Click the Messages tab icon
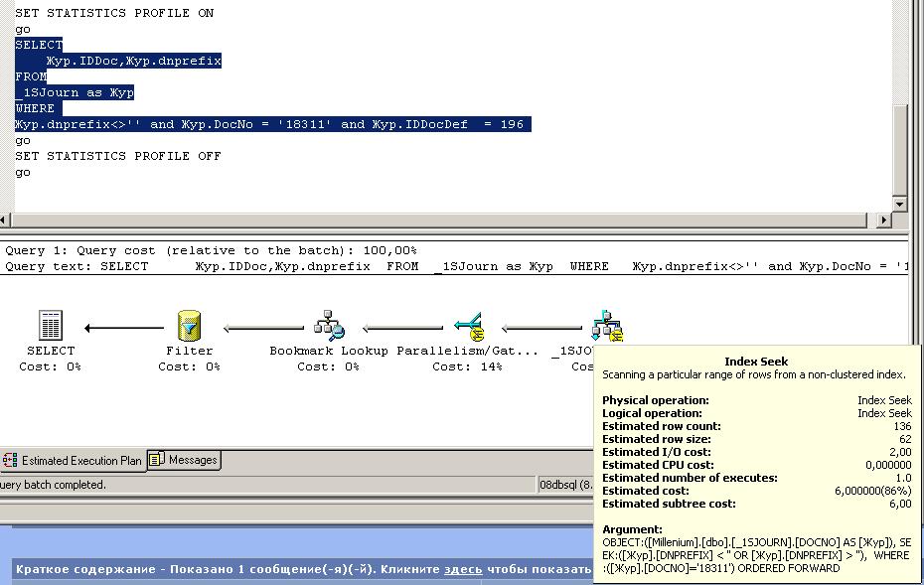924x585 pixels. 157,460
